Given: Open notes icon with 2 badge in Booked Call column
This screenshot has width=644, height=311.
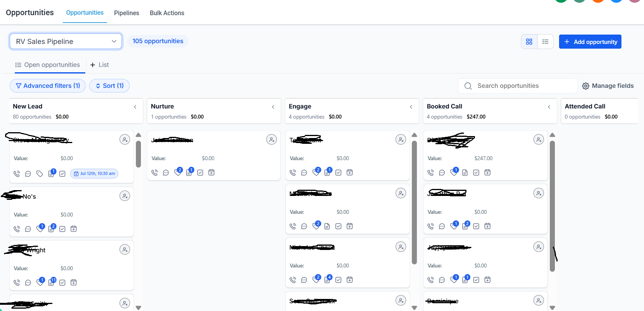Looking at the screenshot, I should tap(466, 225).
